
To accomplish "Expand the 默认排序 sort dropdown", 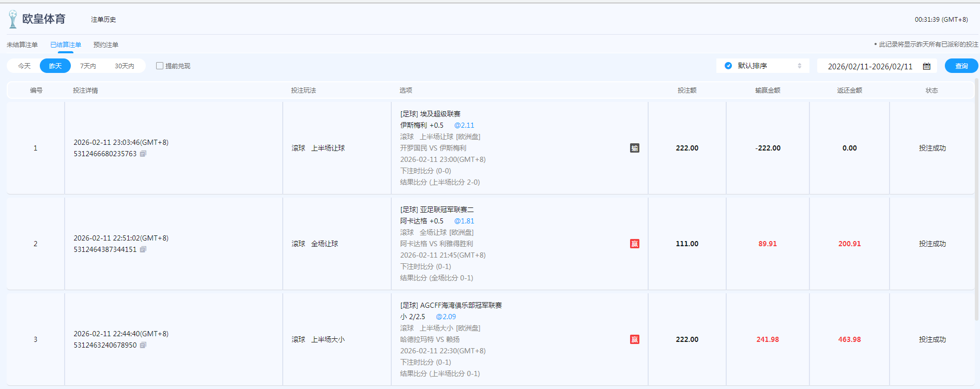I will click(x=799, y=66).
